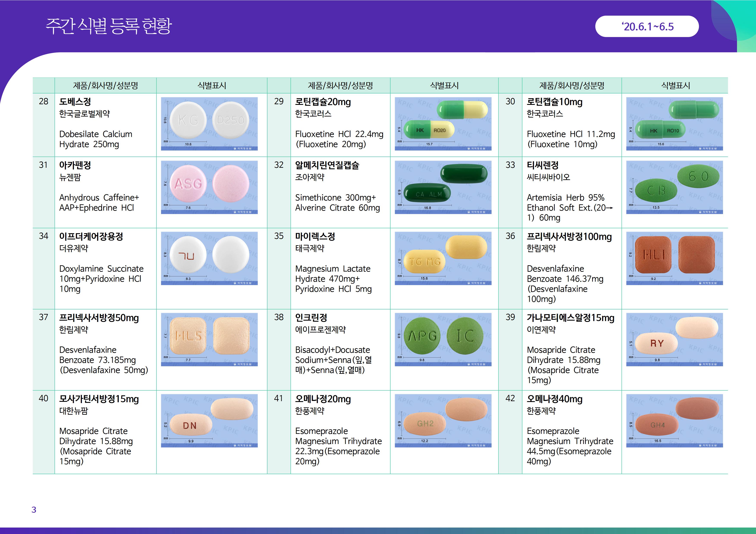
Task: Click the green CB 60 oval tablet image
Action: click(674, 187)
